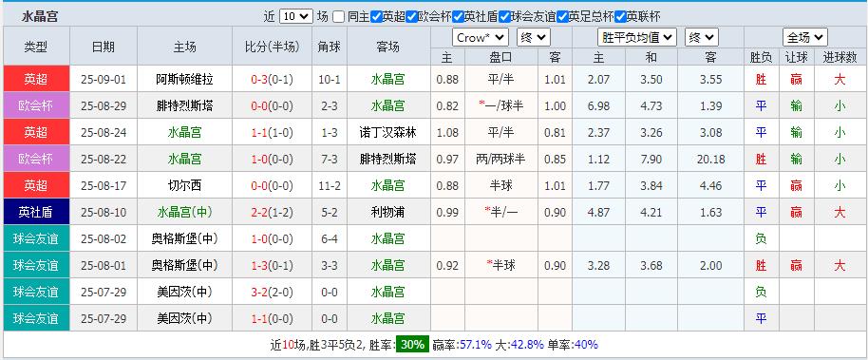Click away odds 20.18

click(x=710, y=159)
